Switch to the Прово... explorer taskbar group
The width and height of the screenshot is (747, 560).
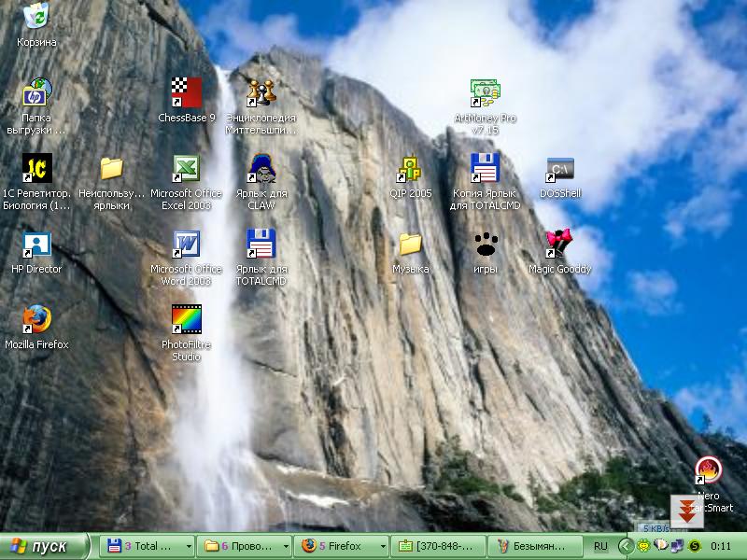tap(244, 546)
